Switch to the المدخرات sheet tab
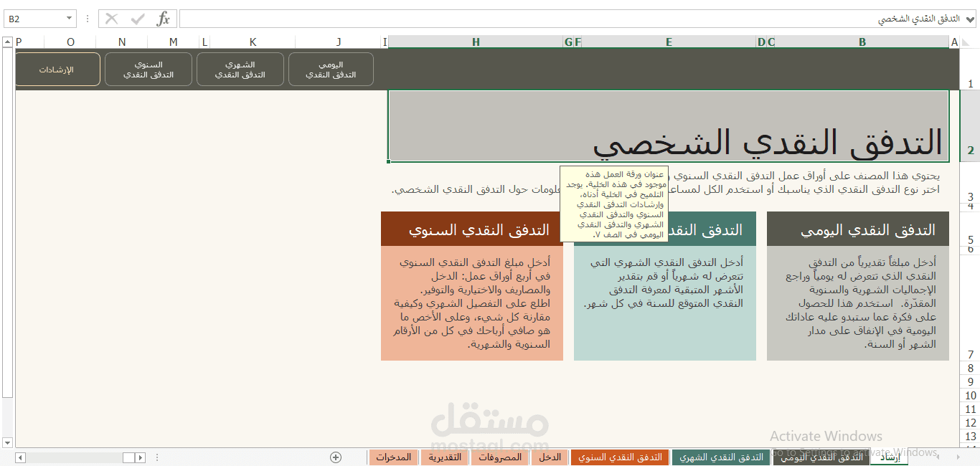This screenshot has height=466, width=980. tap(393, 457)
